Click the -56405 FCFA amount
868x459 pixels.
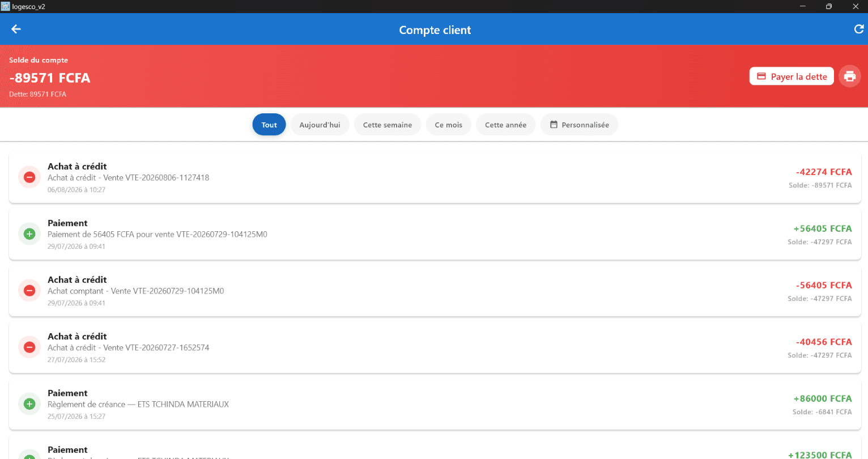(824, 286)
